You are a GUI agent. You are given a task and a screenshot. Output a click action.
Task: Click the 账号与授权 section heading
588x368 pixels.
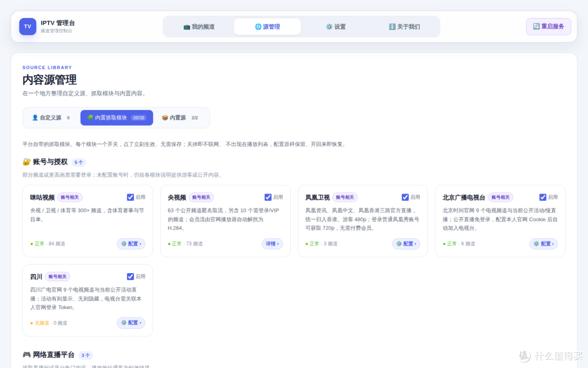(50, 162)
